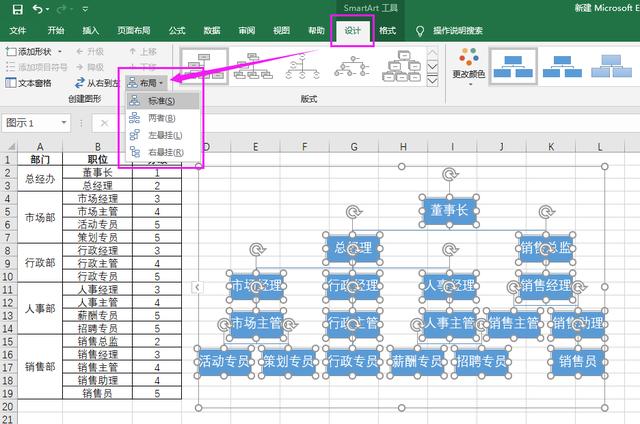This screenshot has width=640, height=424.
Task: Open the 页面布局 tab
Action: click(x=133, y=31)
